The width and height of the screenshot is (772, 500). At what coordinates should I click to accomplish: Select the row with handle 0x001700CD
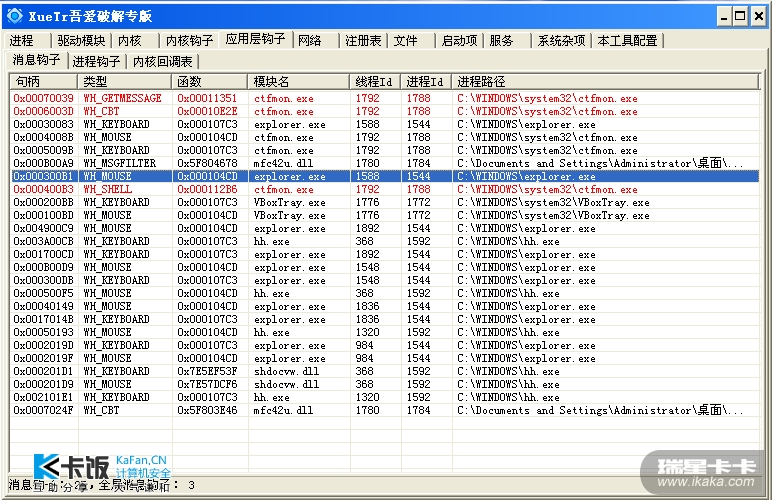pyautogui.click(x=384, y=254)
